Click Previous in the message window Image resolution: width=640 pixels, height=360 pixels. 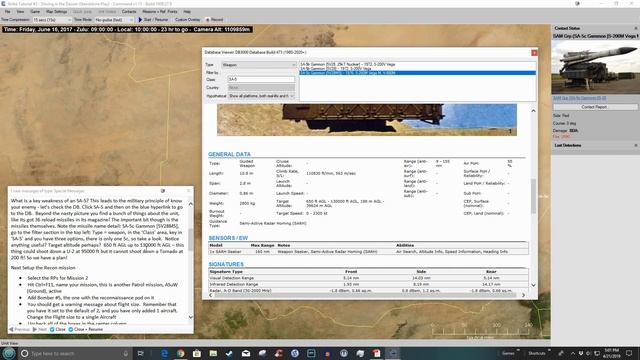(x=20, y=329)
